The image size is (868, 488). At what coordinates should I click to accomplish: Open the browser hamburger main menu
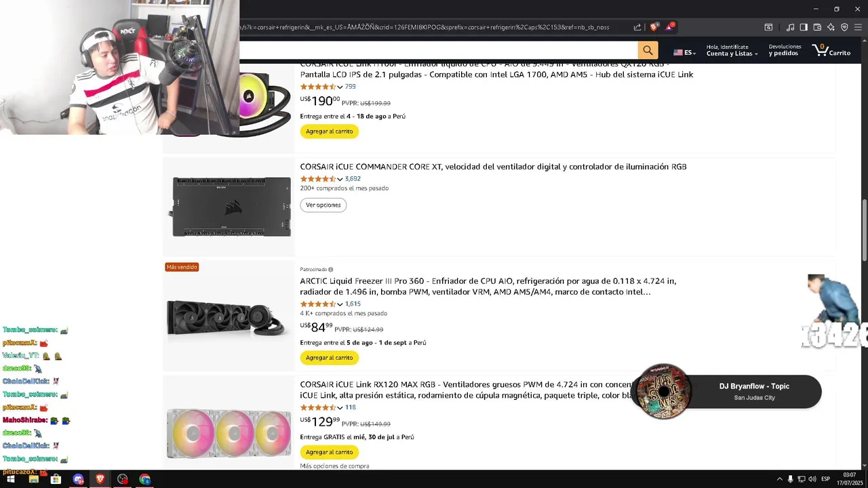point(858,27)
